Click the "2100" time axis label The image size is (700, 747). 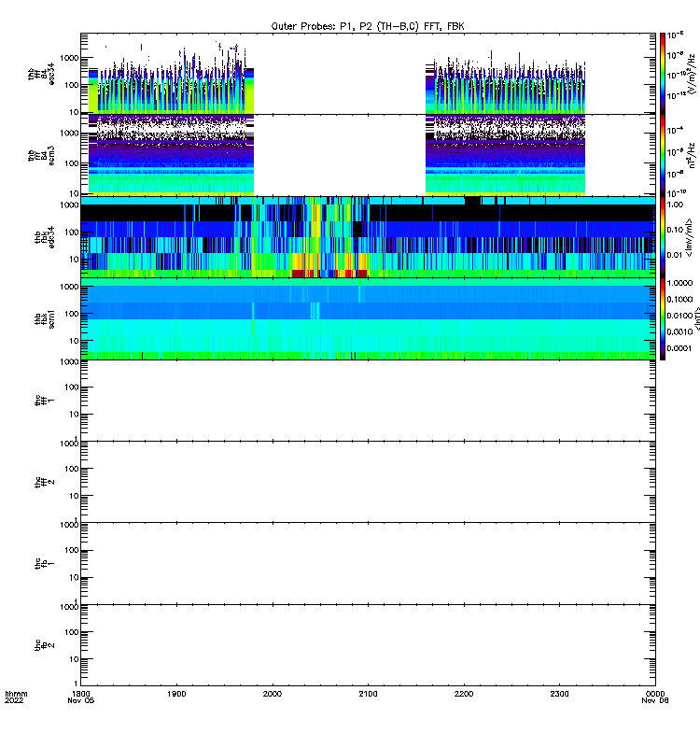point(368,694)
